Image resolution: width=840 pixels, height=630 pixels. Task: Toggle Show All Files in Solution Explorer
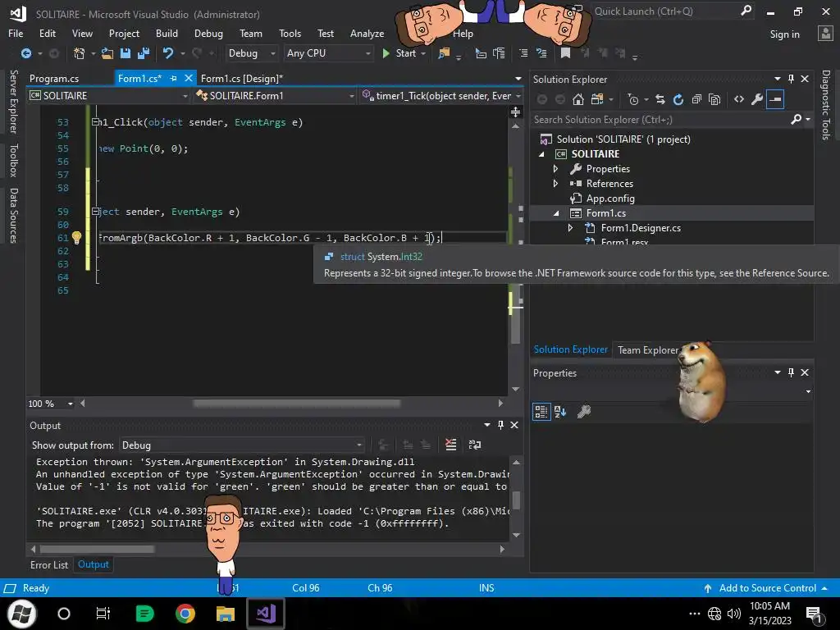point(714,99)
